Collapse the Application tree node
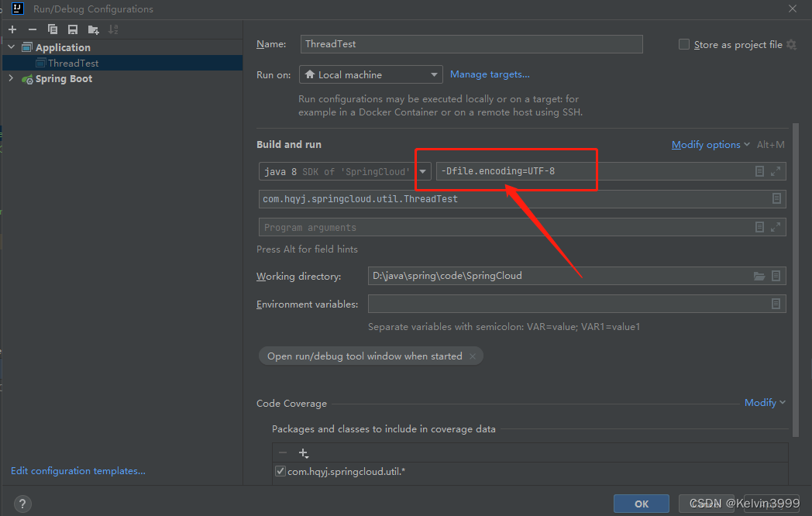This screenshot has height=516, width=812. click(x=12, y=47)
